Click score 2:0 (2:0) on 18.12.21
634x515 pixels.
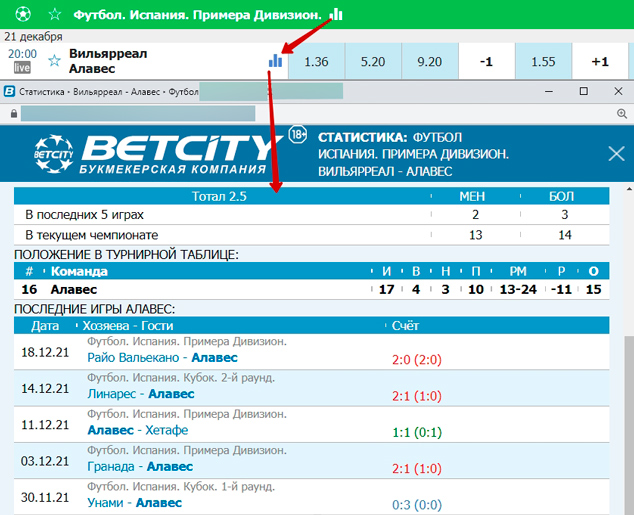point(417,360)
